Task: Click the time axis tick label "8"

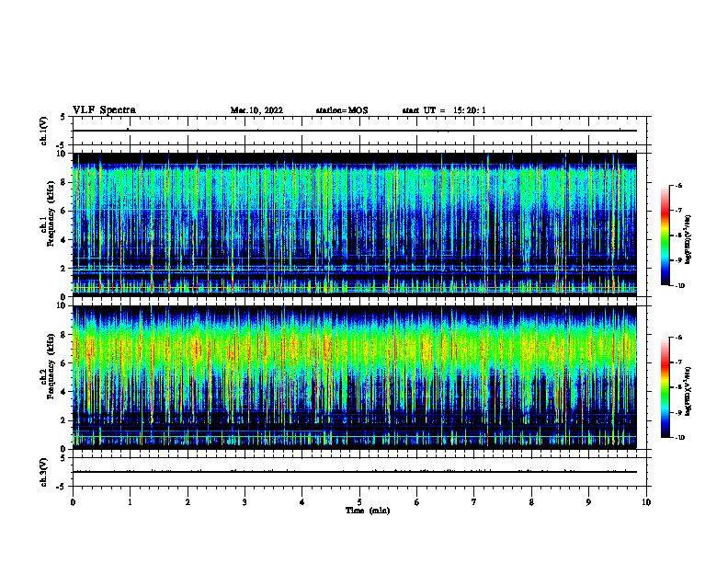Action: click(531, 502)
